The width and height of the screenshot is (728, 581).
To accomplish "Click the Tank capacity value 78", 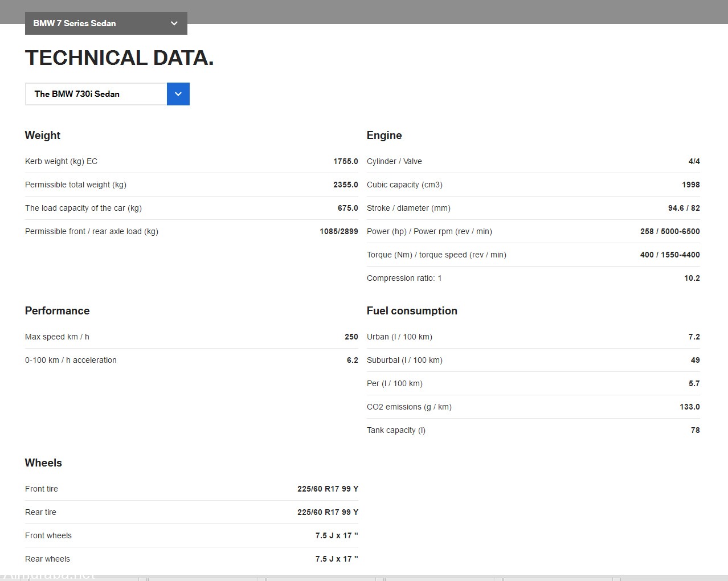I will pos(695,431).
